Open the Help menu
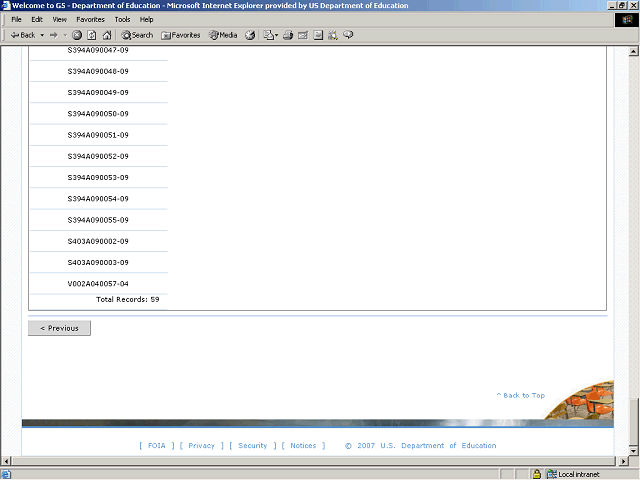Screen dimensions: 640x480 pyautogui.click(x=147, y=19)
